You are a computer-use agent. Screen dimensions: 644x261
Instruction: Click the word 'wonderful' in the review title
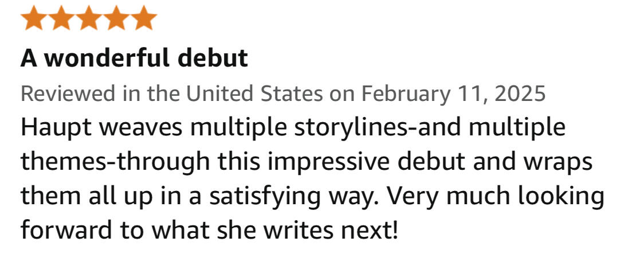[109, 59]
